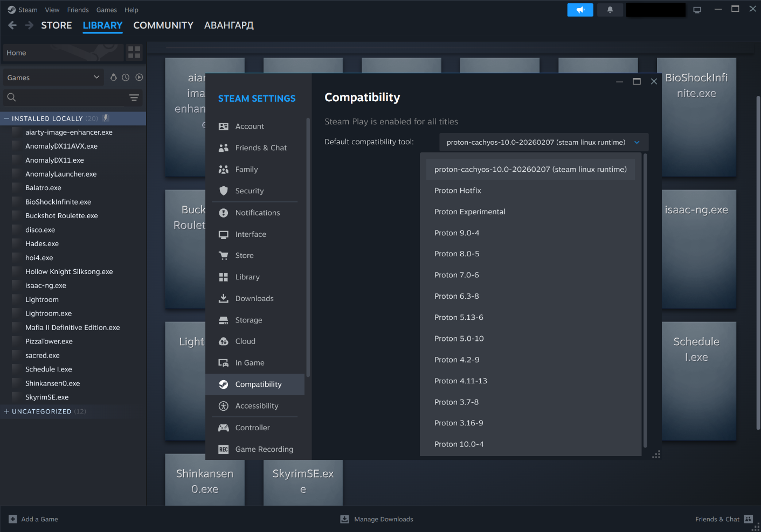Go forward with the right arrow
The width and height of the screenshot is (761, 532).
pos(29,25)
